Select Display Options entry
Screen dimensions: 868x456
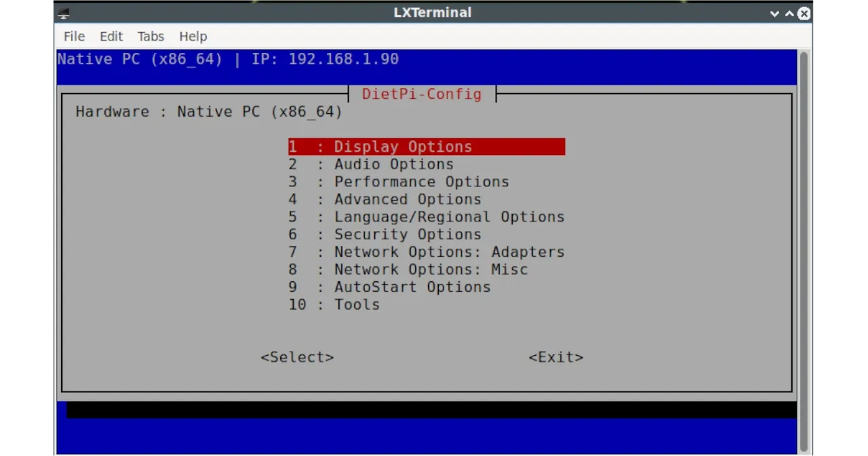pos(403,147)
